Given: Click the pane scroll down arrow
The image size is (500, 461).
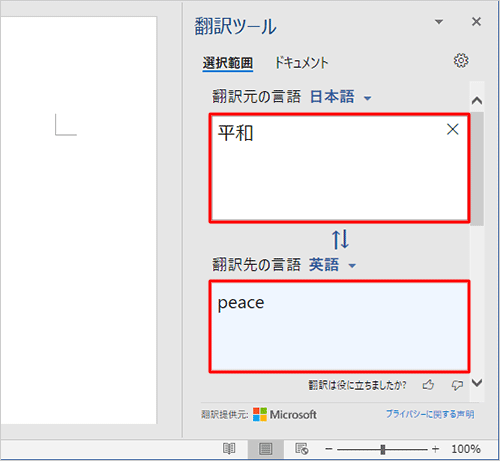Looking at the screenshot, I should (x=477, y=383).
